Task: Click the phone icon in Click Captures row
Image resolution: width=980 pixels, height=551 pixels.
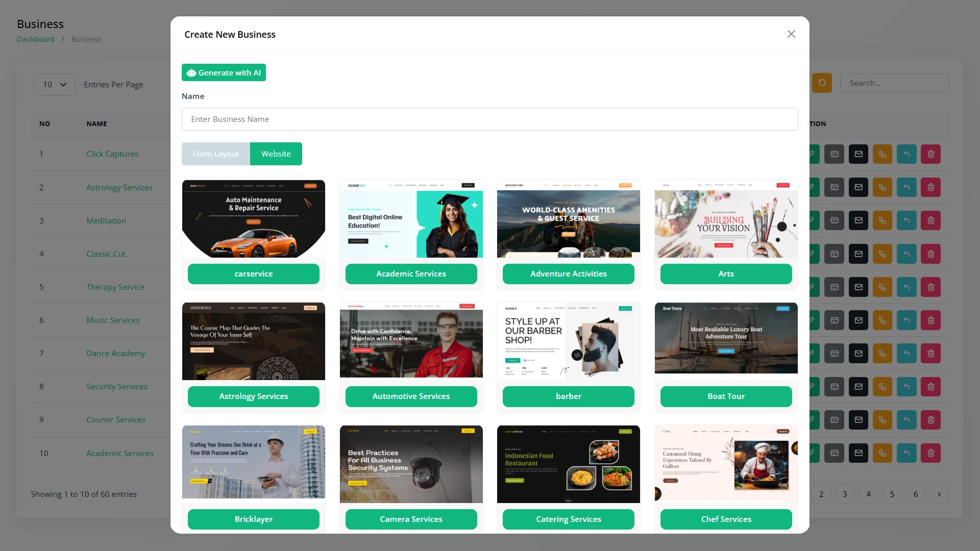Action: (x=883, y=154)
